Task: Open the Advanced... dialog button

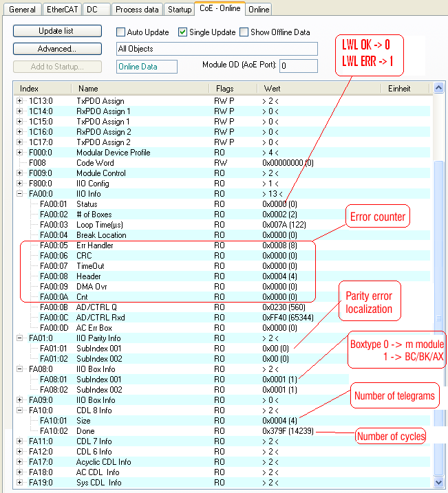Action: click(57, 49)
